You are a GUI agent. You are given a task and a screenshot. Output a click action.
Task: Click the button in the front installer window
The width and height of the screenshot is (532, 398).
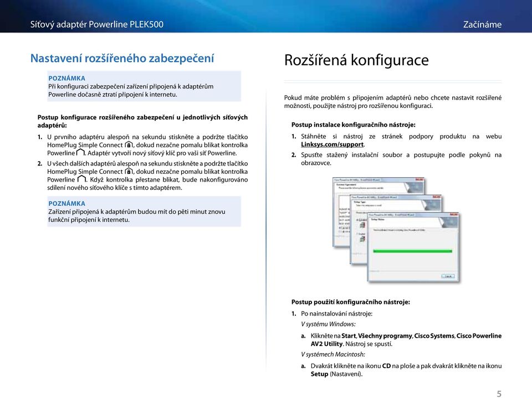click(x=448, y=276)
